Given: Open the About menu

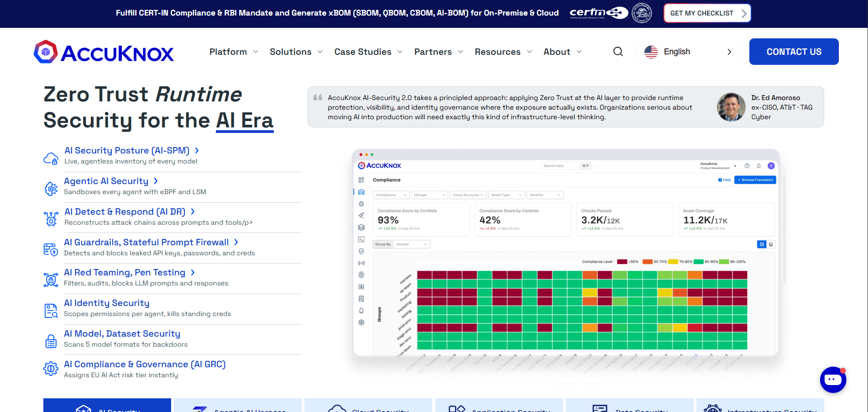Looking at the screenshot, I should [563, 52].
